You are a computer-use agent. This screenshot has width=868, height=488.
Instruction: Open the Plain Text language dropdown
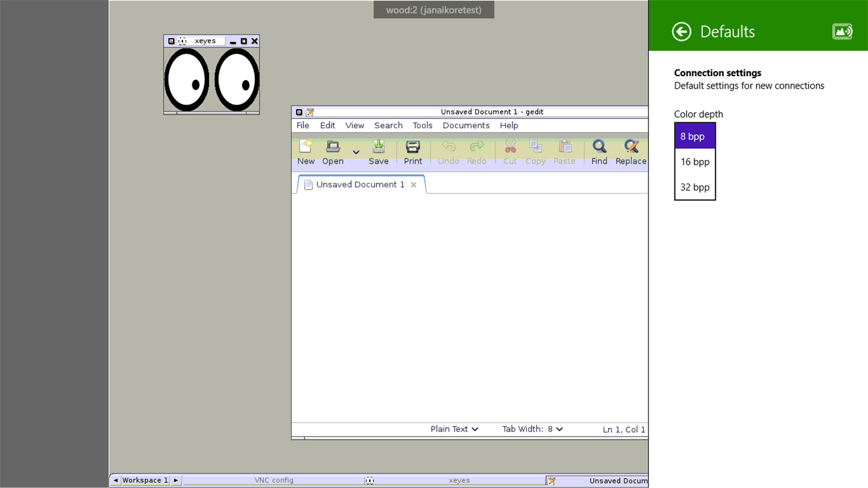(x=454, y=428)
